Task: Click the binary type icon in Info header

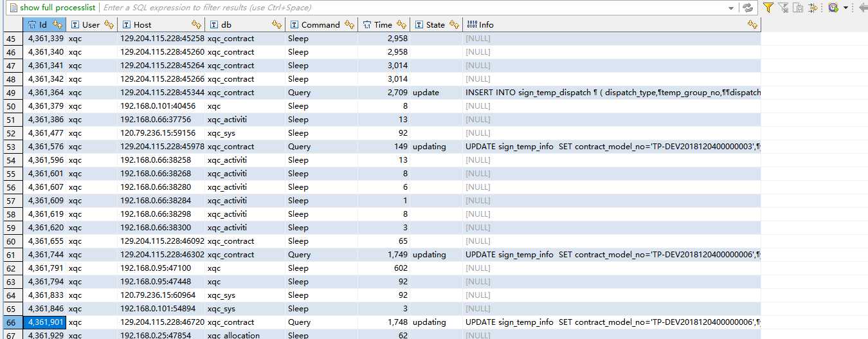Action: click(472, 24)
